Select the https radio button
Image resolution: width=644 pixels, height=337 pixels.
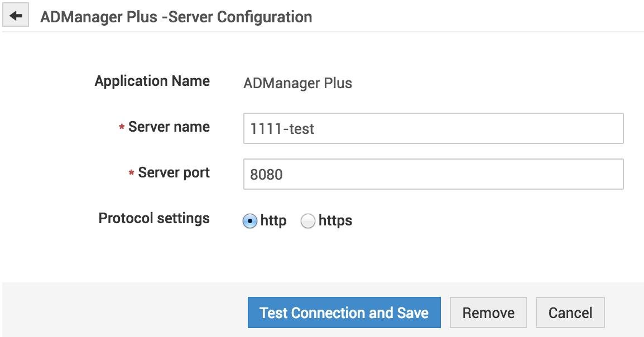pyautogui.click(x=308, y=222)
